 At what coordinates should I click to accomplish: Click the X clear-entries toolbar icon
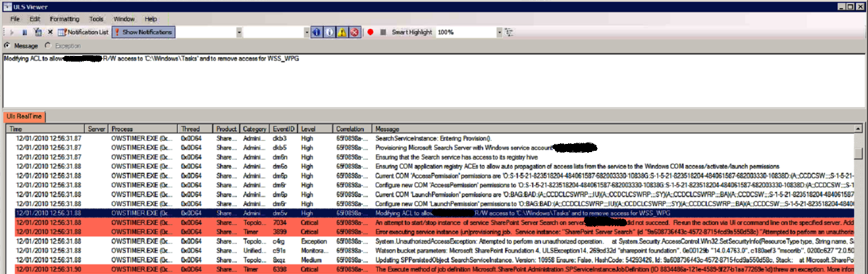point(50,32)
